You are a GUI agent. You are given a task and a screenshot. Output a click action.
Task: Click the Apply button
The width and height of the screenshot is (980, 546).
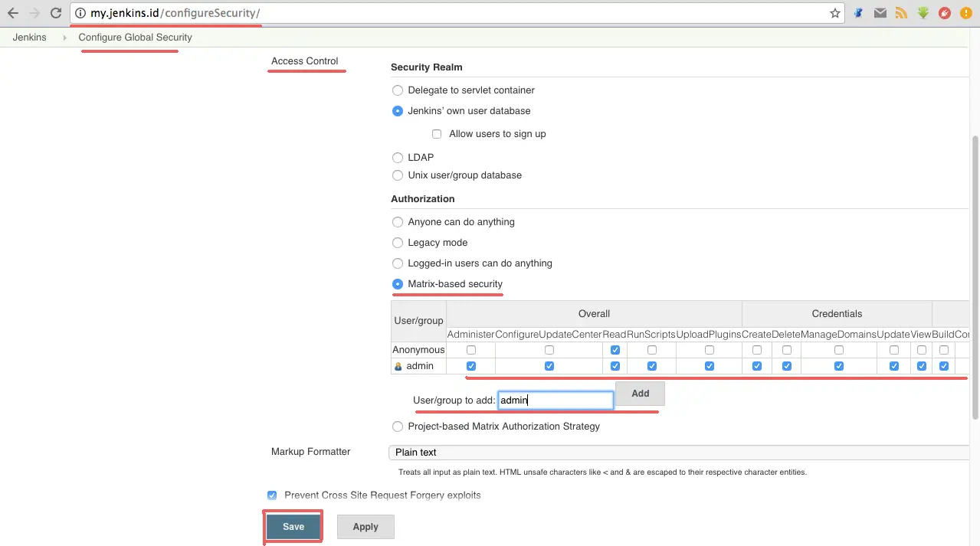point(365,527)
